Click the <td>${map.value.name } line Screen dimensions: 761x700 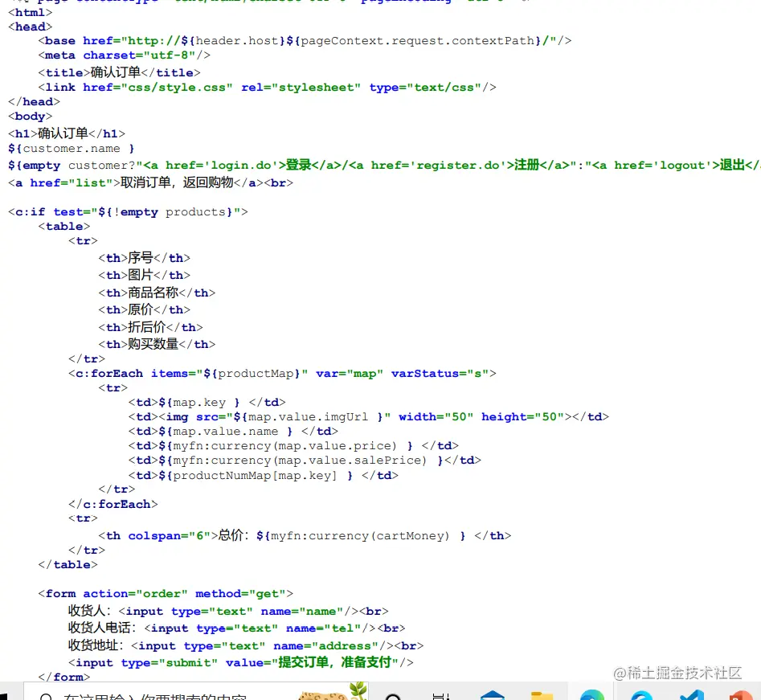tap(234, 432)
